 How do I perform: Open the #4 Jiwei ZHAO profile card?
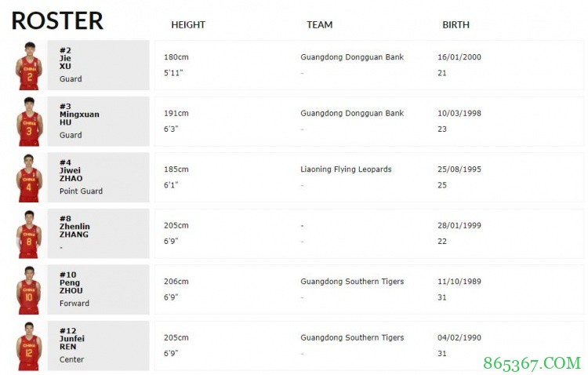(98, 178)
